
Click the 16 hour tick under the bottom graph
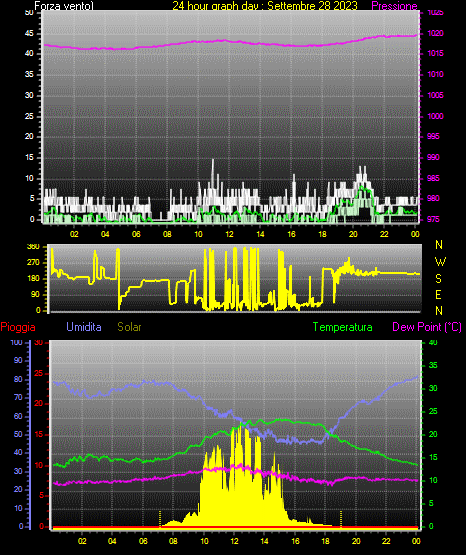click(x=295, y=541)
